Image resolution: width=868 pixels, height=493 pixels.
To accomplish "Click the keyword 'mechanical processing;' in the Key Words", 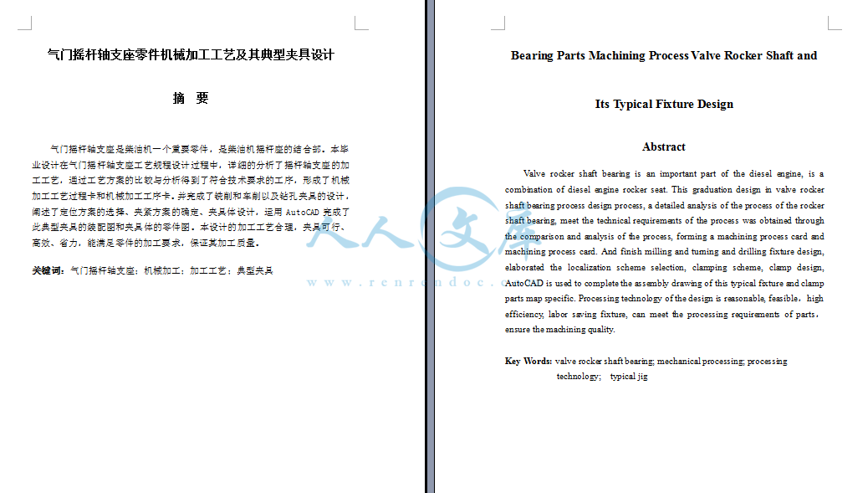I will 701,361.
